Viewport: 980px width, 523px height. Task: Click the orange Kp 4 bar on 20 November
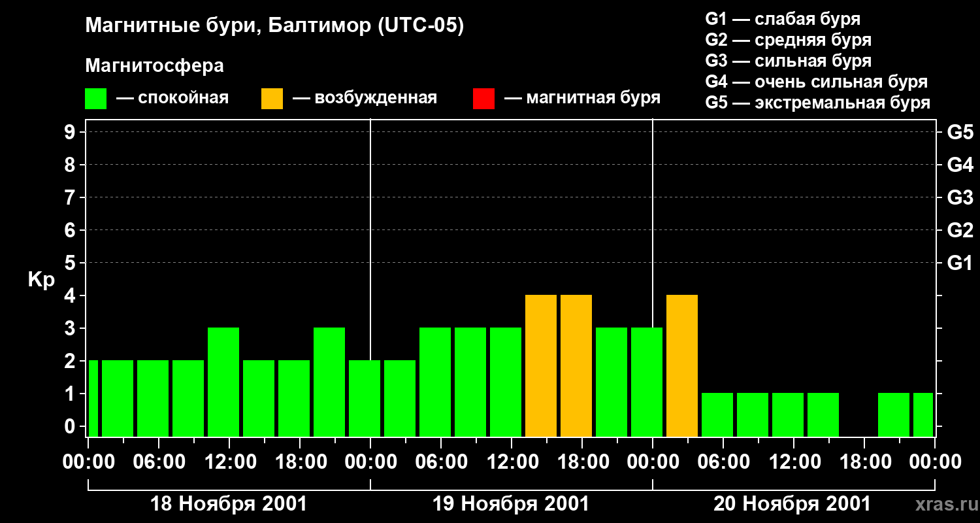[682, 366]
